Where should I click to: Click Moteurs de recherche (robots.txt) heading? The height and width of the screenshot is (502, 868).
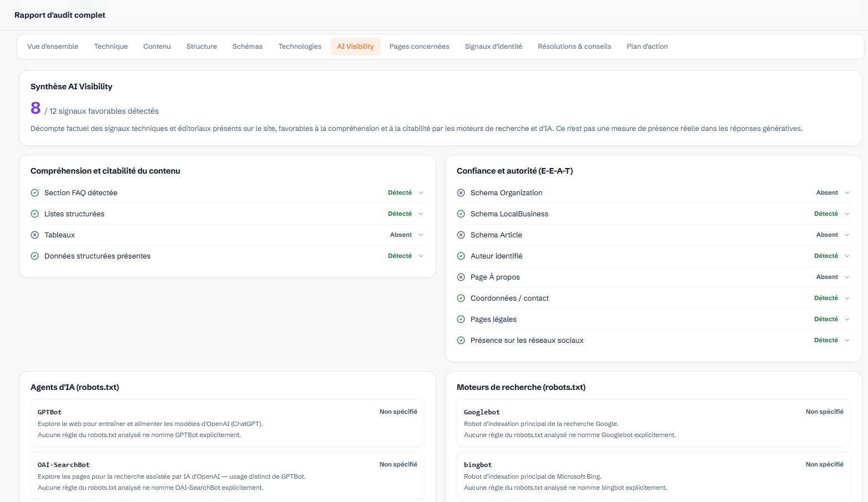coord(521,387)
